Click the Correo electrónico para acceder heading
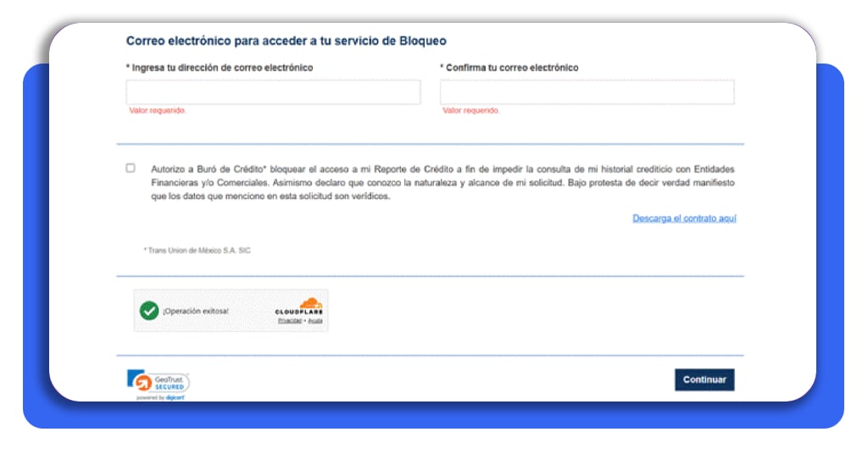 point(287,41)
